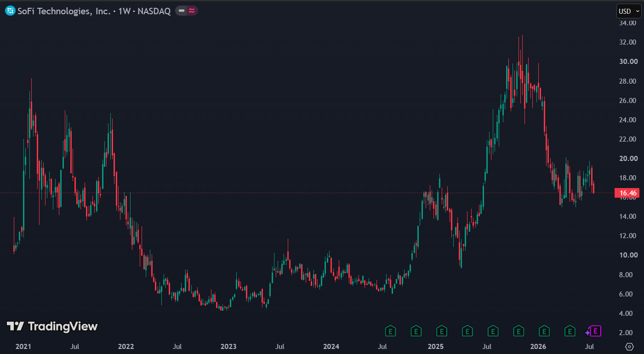
Task: Click the gray dash status indicator in pill
Action: [182, 11]
